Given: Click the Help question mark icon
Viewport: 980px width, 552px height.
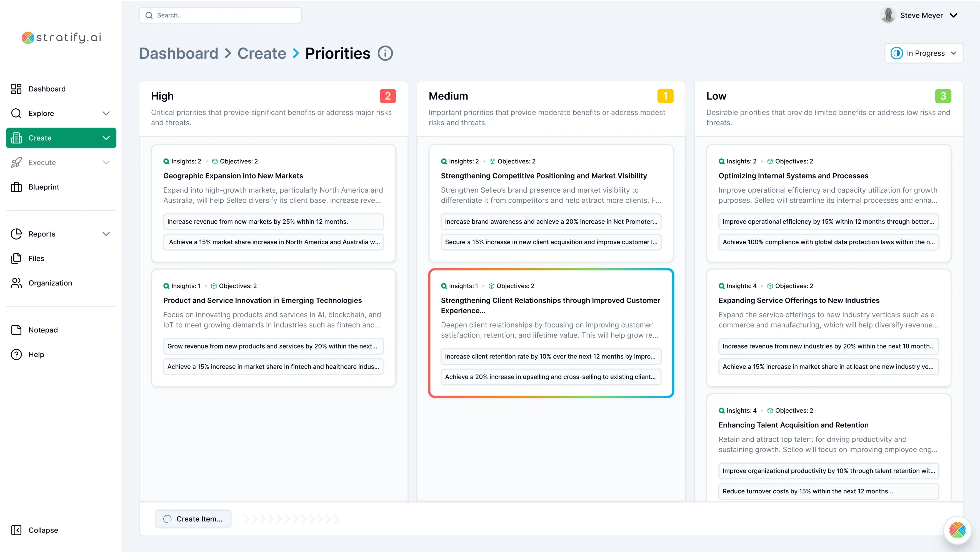Looking at the screenshot, I should tap(16, 354).
